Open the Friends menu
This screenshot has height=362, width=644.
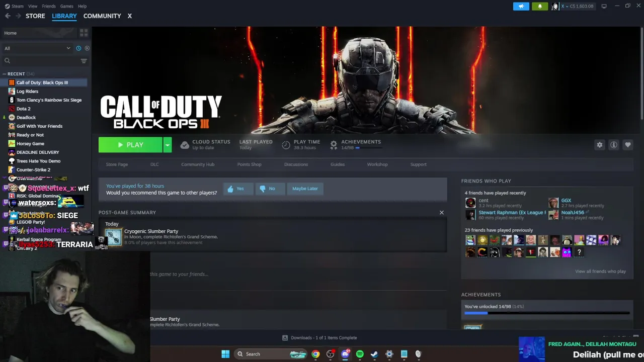click(x=49, y=6)
